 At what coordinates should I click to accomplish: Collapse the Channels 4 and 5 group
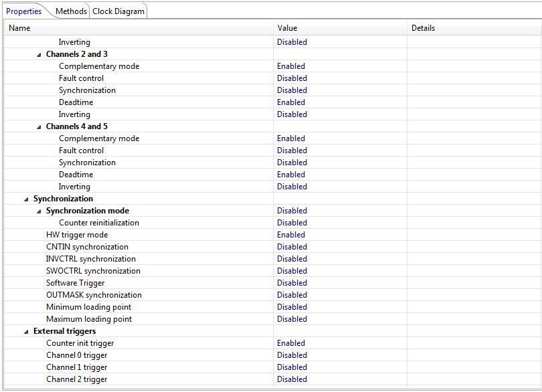tap(39, 127)
